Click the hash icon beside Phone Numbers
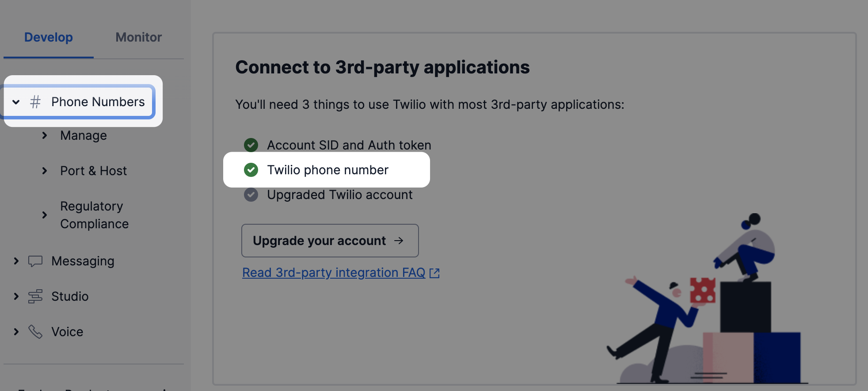 tap(35, 102)
